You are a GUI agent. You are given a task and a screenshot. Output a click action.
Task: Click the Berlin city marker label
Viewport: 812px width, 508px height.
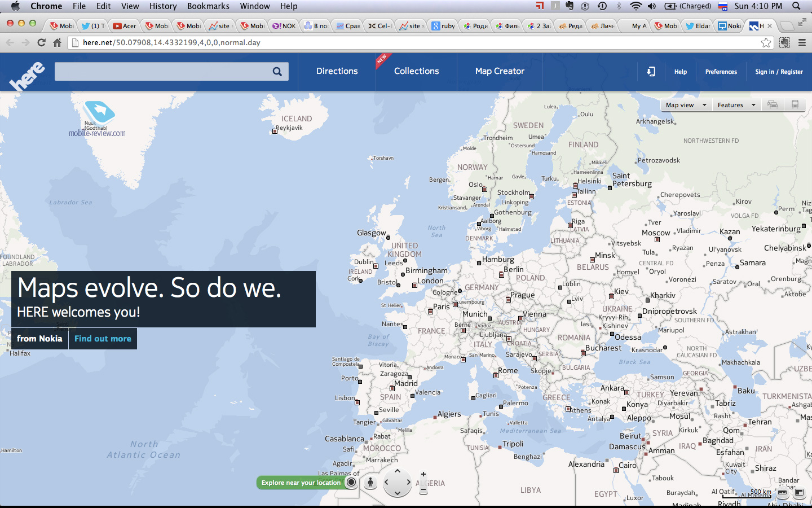[x=514, y=270]
